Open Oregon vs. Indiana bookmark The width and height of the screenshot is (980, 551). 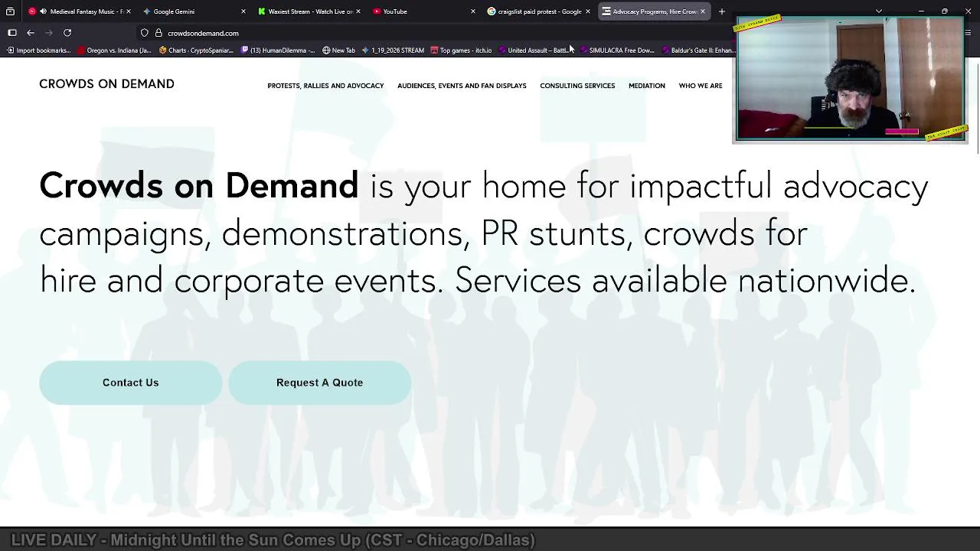tap(113, 51)
